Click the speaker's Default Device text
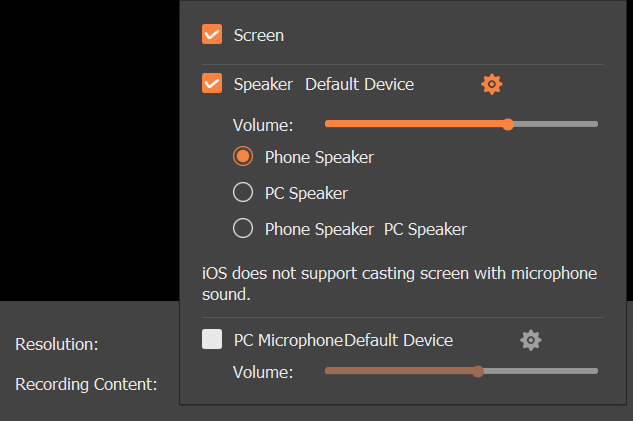 pos(359,85)
